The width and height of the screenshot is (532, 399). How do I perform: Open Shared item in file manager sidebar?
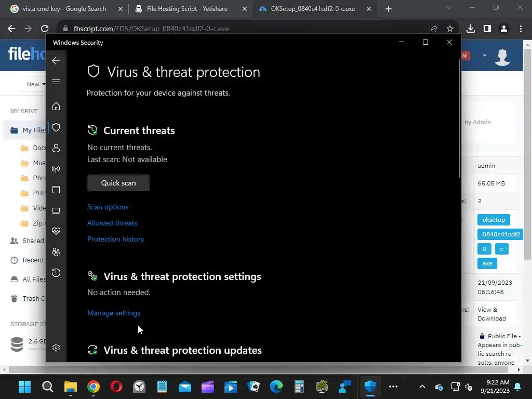pos(28,241)
